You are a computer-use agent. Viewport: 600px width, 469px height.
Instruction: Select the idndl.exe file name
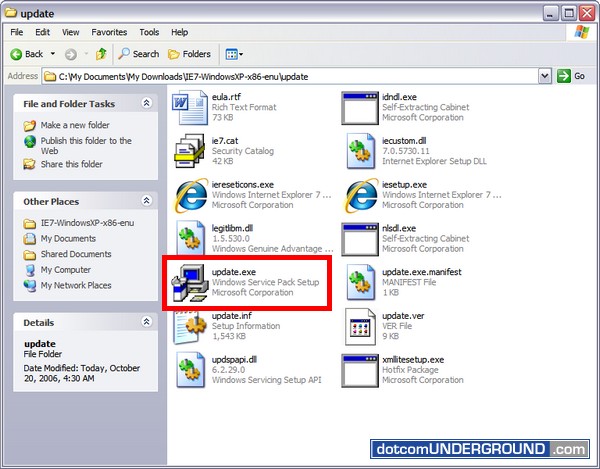[399, 97]
